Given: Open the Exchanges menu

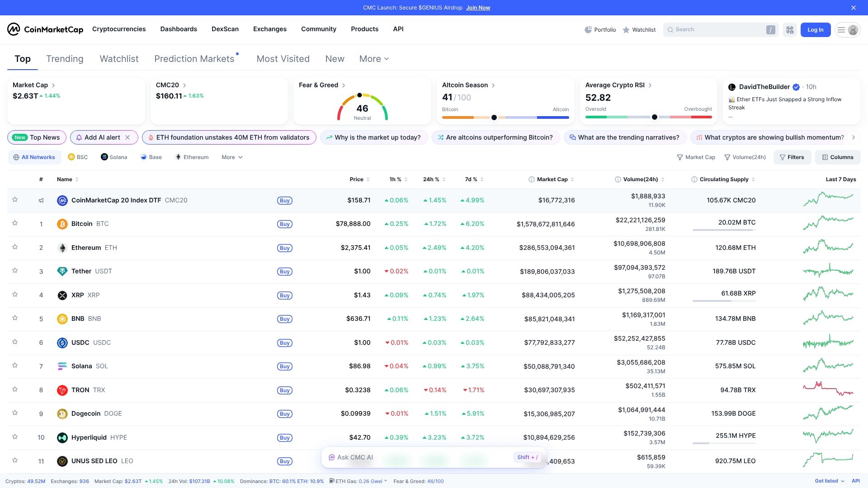Looking at the screenshot, I should [x=270, y=29].
